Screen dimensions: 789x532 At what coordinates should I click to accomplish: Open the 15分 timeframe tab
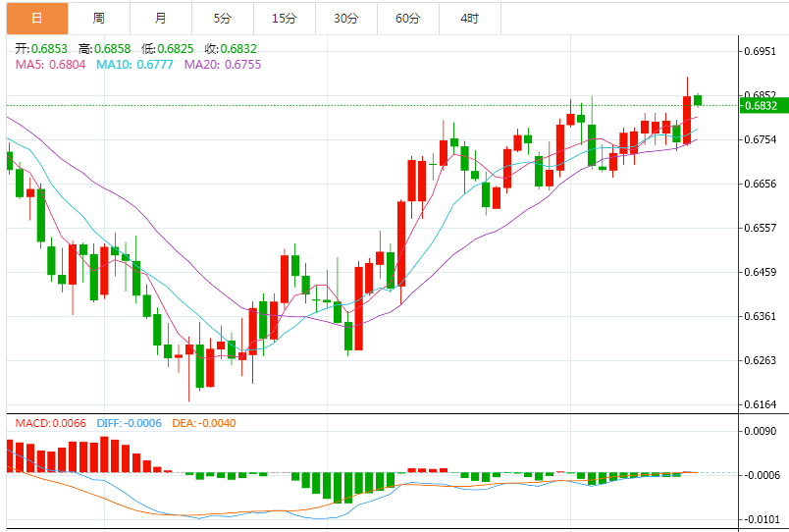point(285,19)
